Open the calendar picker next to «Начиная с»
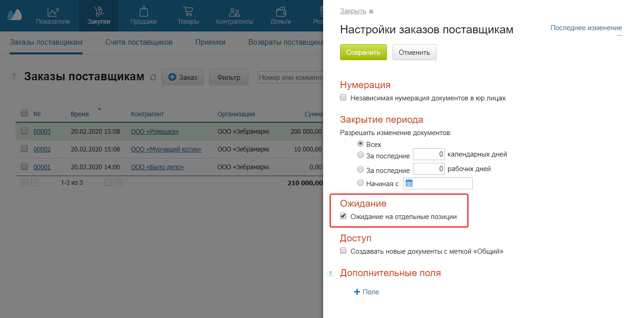This screenshot has width=644, height=318. pos(410,183)
